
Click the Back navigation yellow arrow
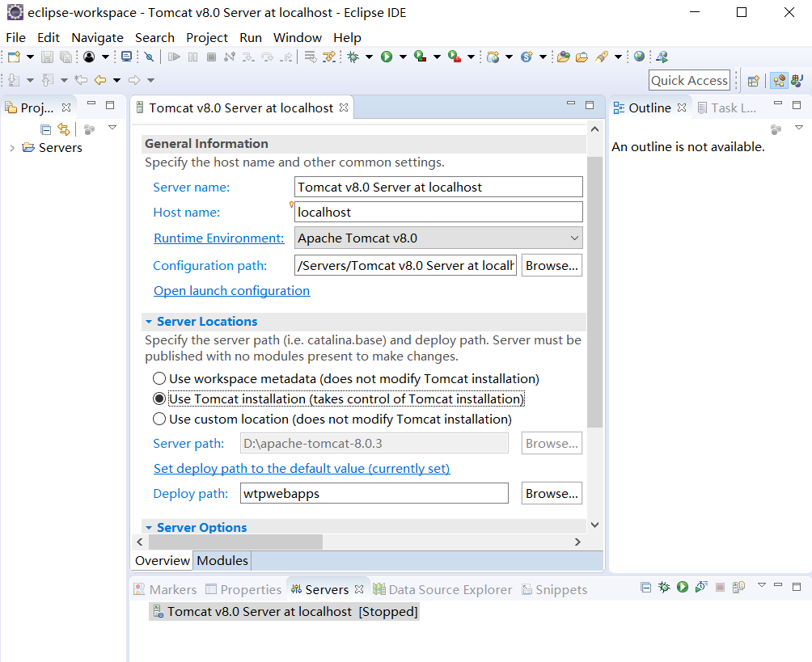(100, 80)
